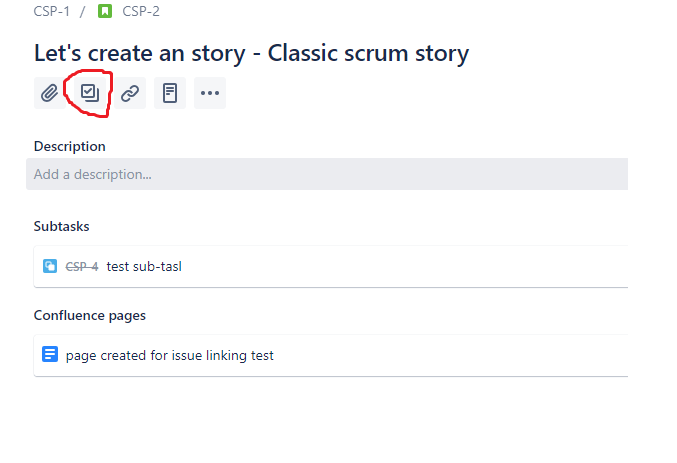Click the link issue chain icon
This screenshot has height=463, width=677.
tap(130, 93)
